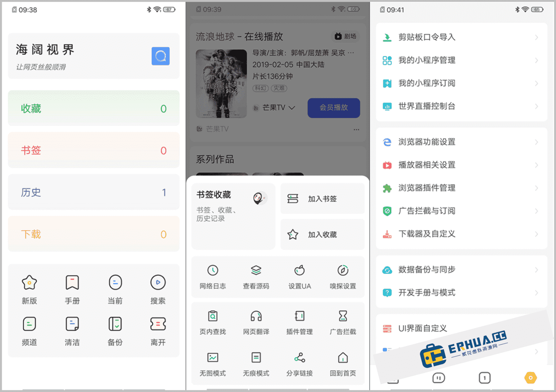
Task: Tap the 清洁 cleanup icon
Action: (x=72, y=324)
